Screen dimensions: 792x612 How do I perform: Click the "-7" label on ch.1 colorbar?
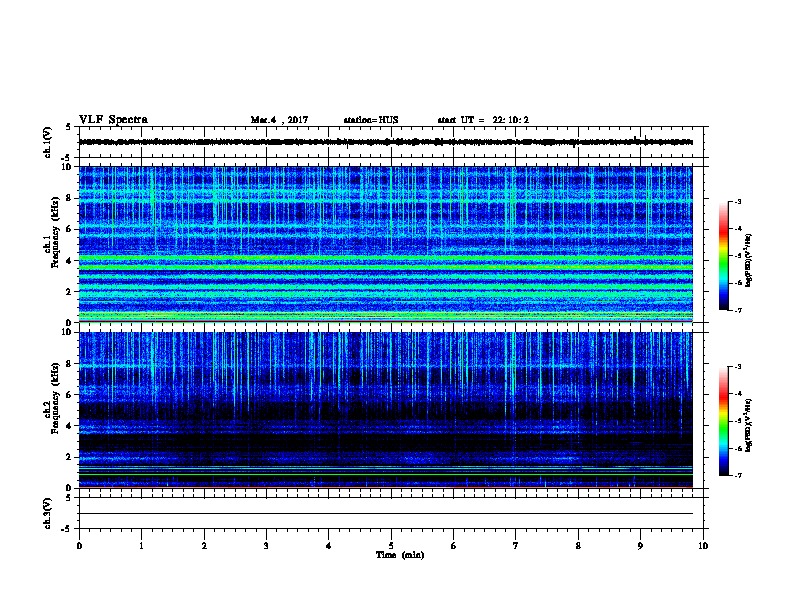pos(737,310)
